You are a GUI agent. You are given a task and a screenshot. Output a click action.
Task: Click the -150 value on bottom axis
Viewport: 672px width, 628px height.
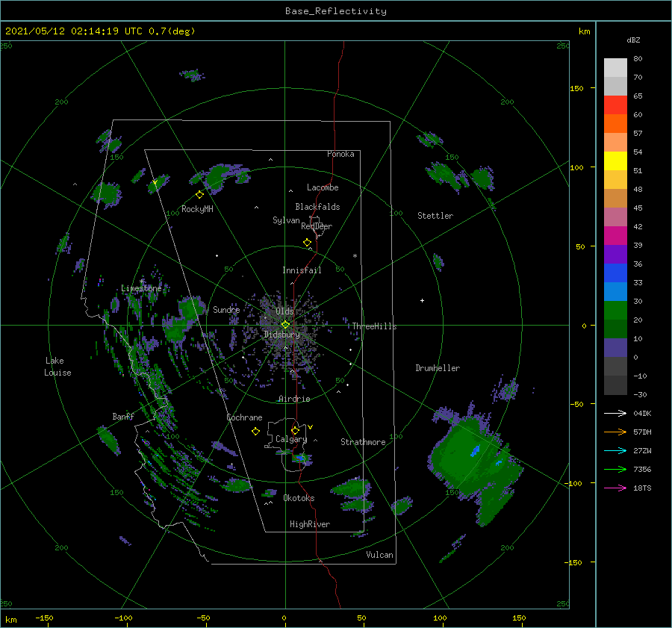point(44,618)
